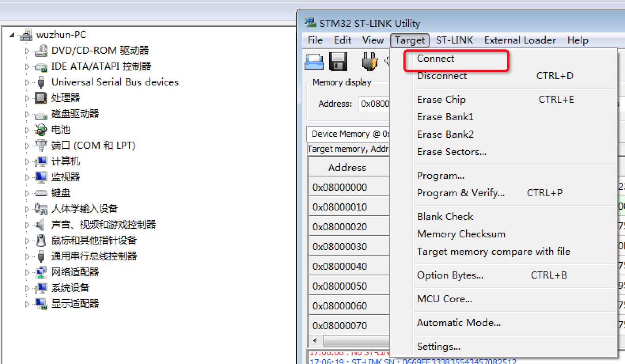Select Erase Sectors... menu entry
This screenshot has width=625, height=364.
point(504,152)
